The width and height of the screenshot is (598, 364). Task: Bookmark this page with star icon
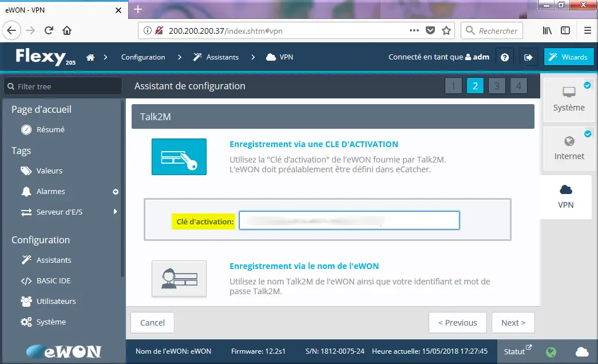(x=446, y=30)
